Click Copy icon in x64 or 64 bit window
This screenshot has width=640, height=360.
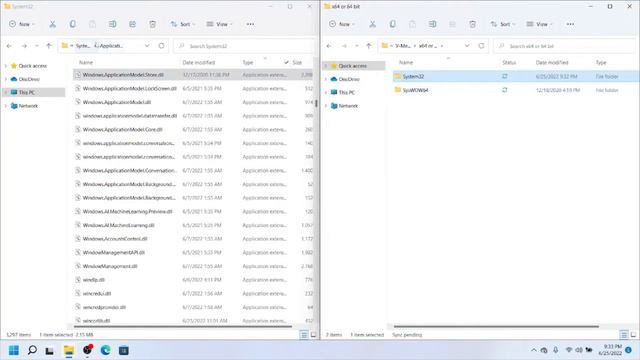tap(393, 24)
